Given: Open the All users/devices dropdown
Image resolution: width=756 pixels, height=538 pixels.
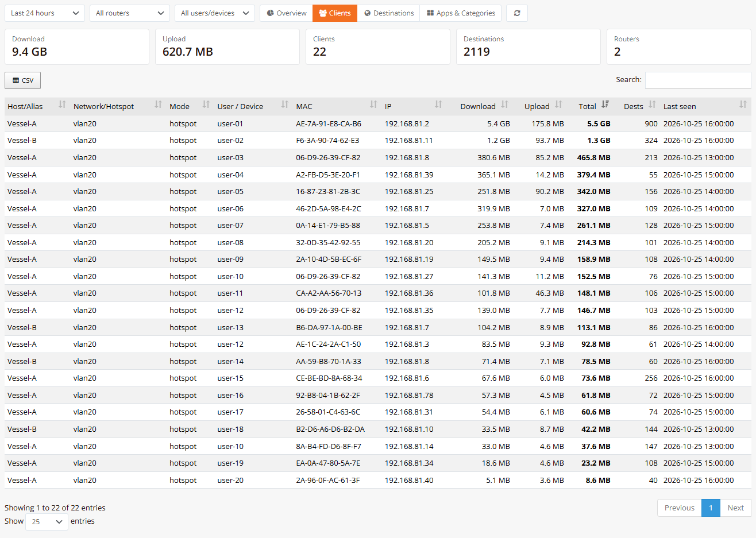Looking at the screenshot, I should (x=215, y=13).
